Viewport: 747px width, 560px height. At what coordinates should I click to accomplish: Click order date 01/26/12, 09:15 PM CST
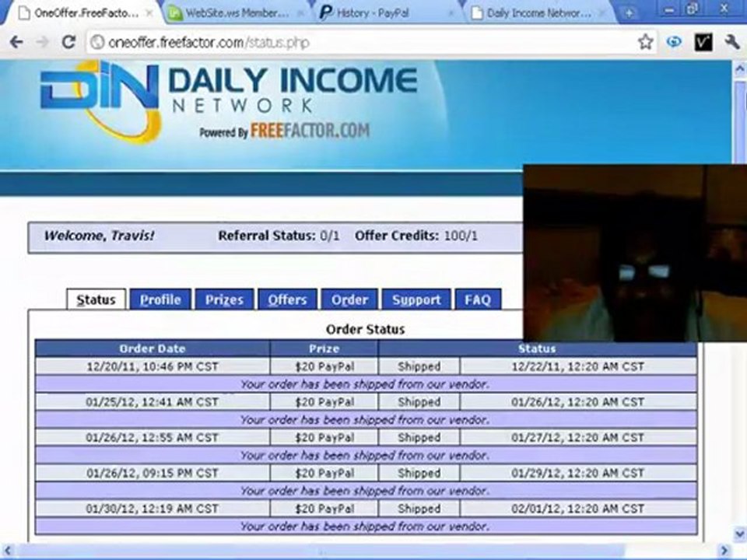153,473
